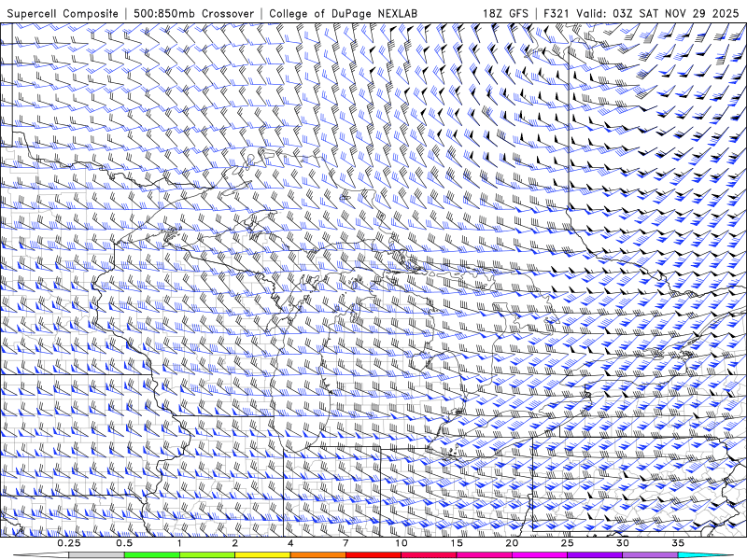Click the 25–30 purple legend color segment
The image size is (747, 560).
595,555
